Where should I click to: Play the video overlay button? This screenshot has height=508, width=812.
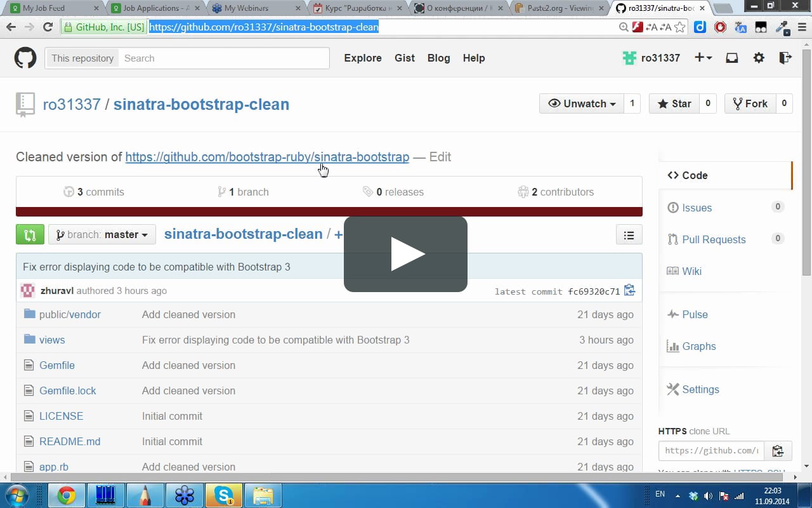pyautogui.click(x=406, y=254)
